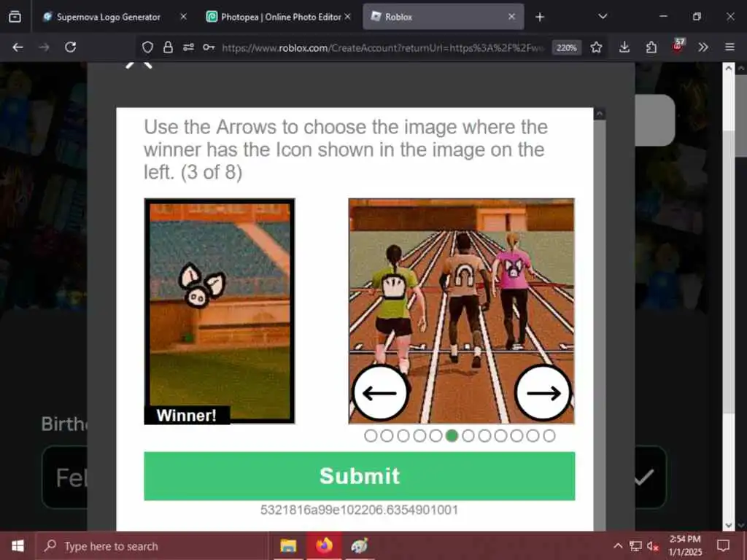
Task: Click the saved password key icon
Action: [209, 47]
